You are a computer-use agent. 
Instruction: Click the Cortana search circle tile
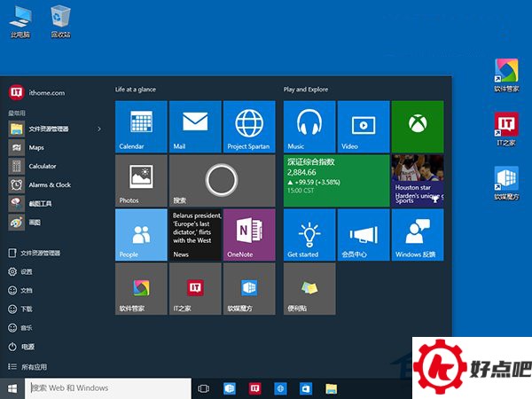point(223,181)
